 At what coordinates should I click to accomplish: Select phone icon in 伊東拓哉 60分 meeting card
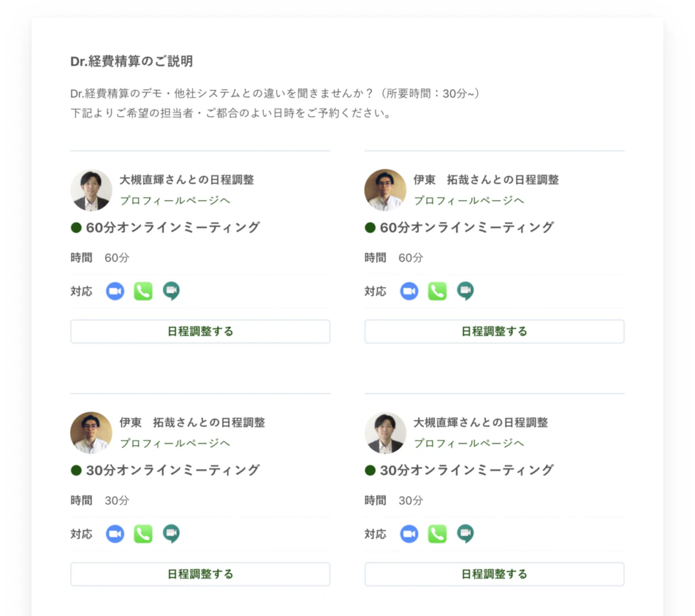(437, 292)
